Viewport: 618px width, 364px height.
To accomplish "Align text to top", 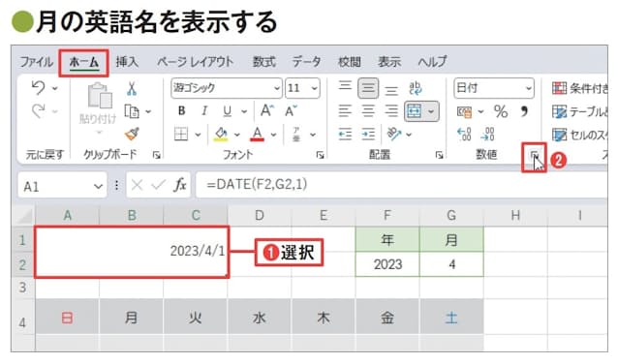I will click(345, 87).
